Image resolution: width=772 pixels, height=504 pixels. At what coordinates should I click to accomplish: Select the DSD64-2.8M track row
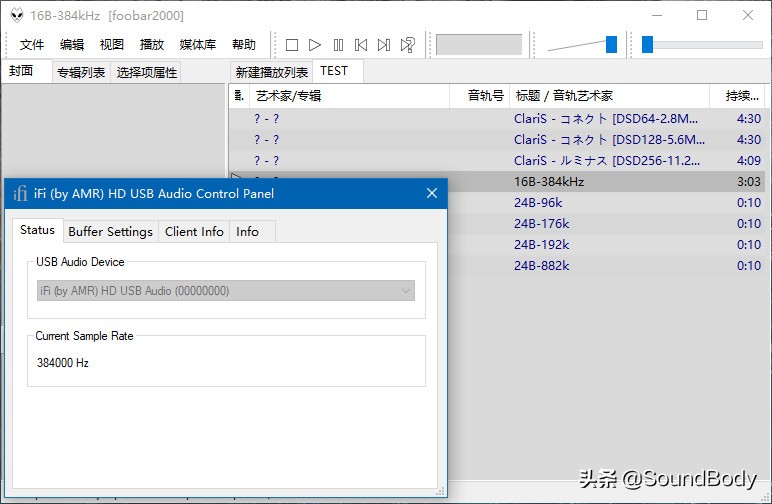497,119
